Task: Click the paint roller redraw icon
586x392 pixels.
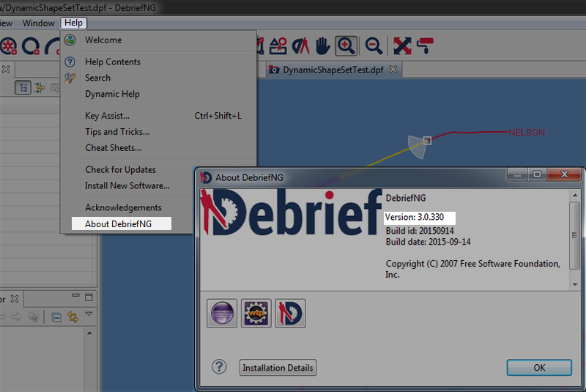Action: click(425, 46)
